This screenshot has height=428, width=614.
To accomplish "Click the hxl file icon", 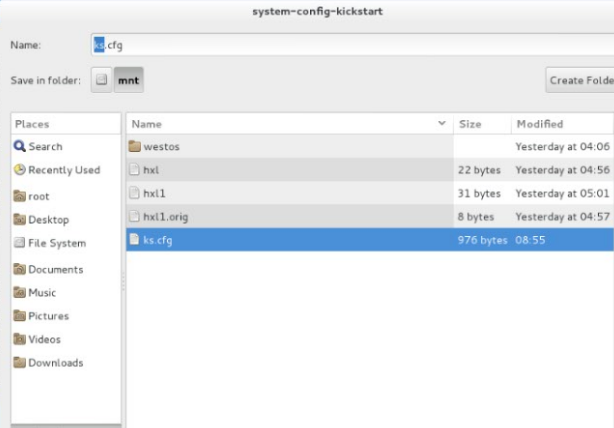I will tap(134, 170).
